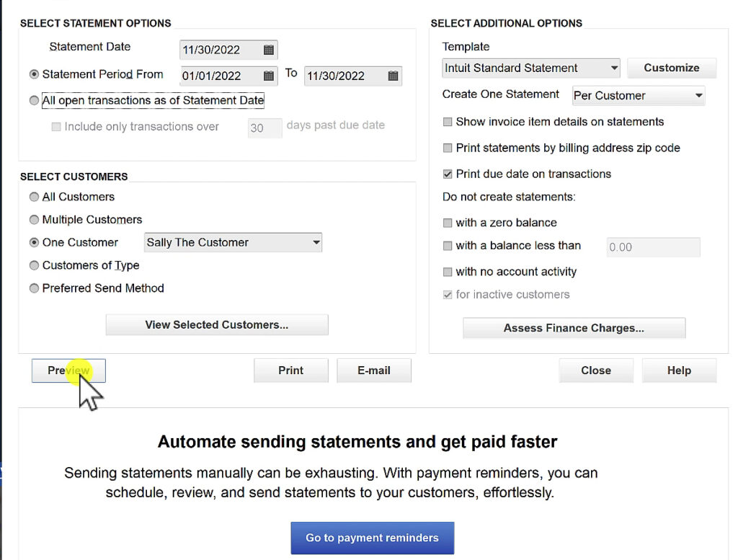Screen dimensions: 738x560
Task: Open the Statement Date calendar picker
Action: click(x=270, y=50)
